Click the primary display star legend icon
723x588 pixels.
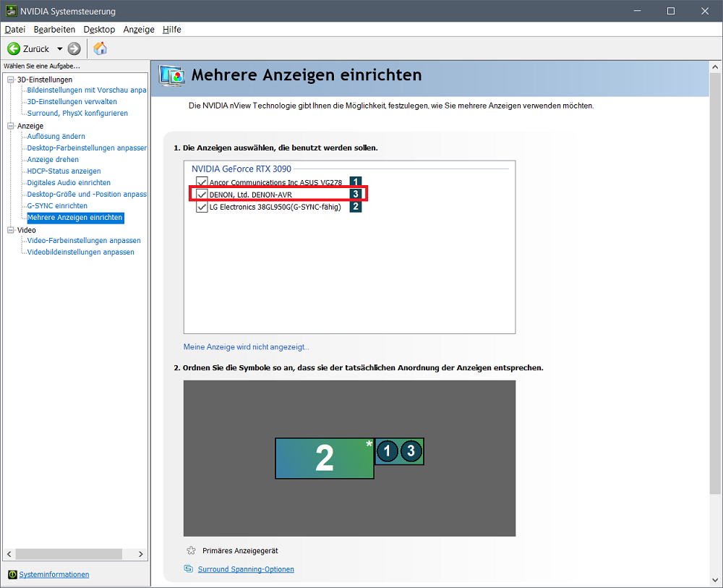click(x=191, y=550)
